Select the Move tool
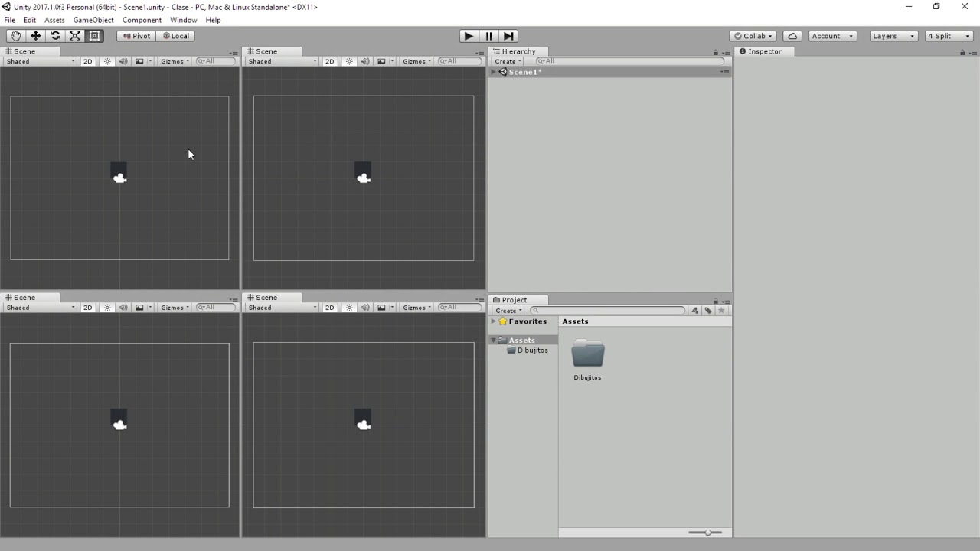This screenshot has height=551, width=980. pos(35,36)
